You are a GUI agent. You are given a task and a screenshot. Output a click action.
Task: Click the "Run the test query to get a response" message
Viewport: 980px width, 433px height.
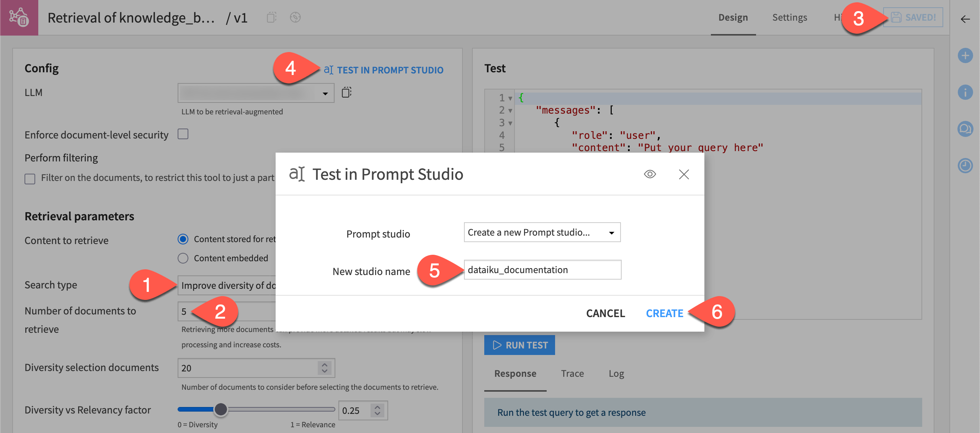point(571,412)
